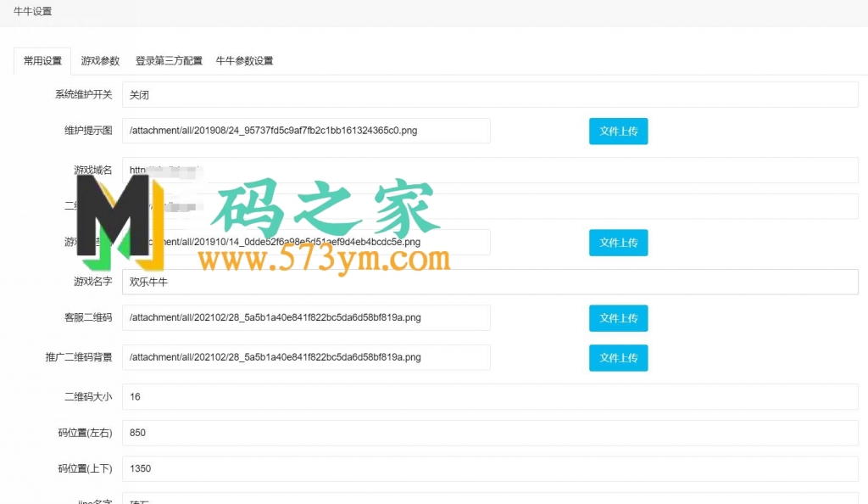The width and height of the screenshot is (868, 504).
Task: Focus the 码位置(上下) field showing 1350
Action: 490,468
